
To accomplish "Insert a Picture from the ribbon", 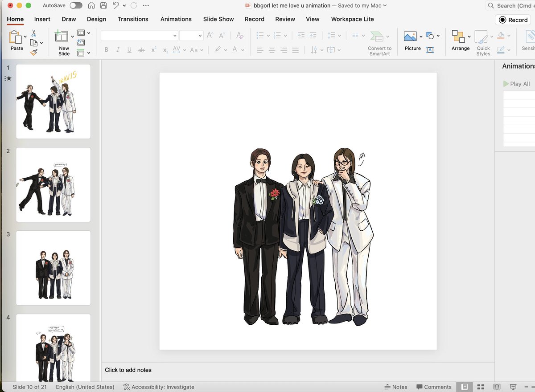I will [410, 37].
